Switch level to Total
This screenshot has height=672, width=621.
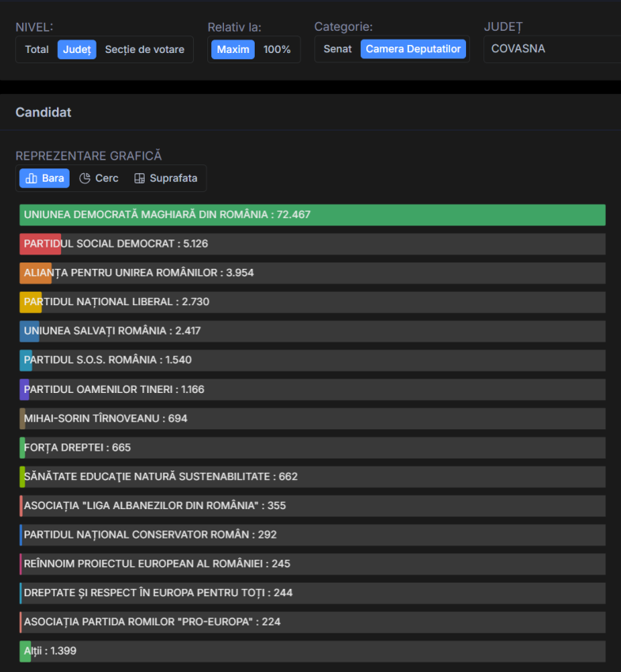tap(37, 50)
